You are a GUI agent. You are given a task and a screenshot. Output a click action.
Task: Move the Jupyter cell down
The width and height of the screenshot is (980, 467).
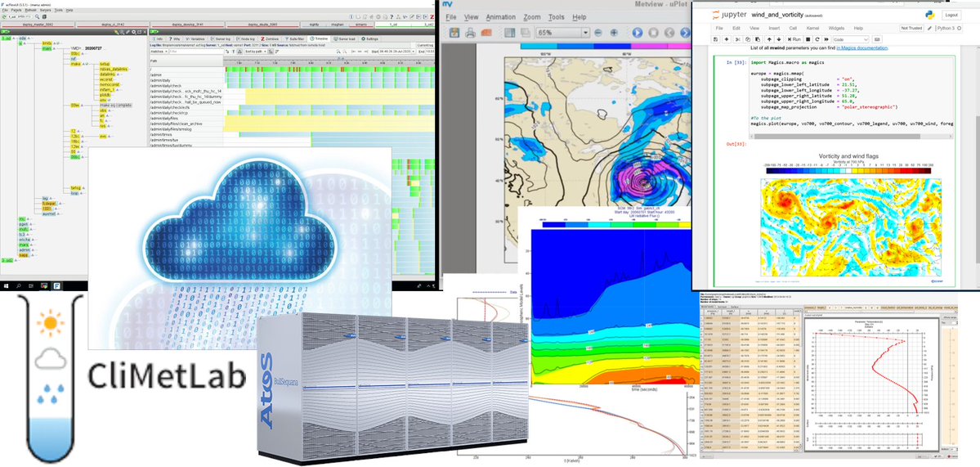click(x=779, y=39)
